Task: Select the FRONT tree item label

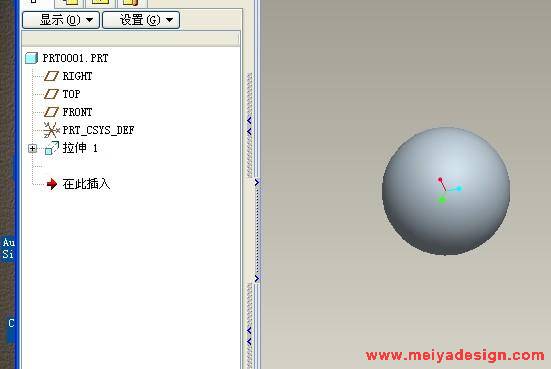Action: point(77,112)
